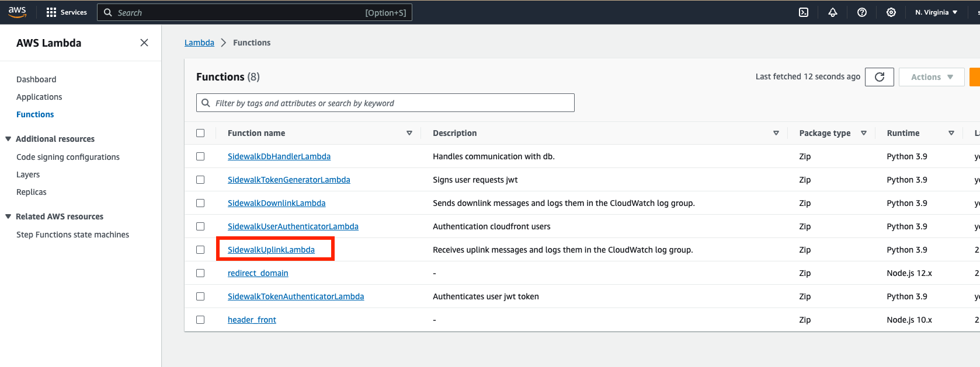
Task: Click the Sends downlink messages description
Action: [x=564, y=203]
